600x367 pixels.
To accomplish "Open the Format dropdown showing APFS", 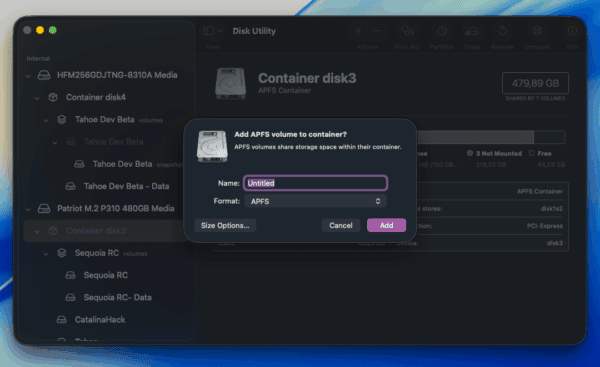I will pyautogui.click(x=315, y=201).
